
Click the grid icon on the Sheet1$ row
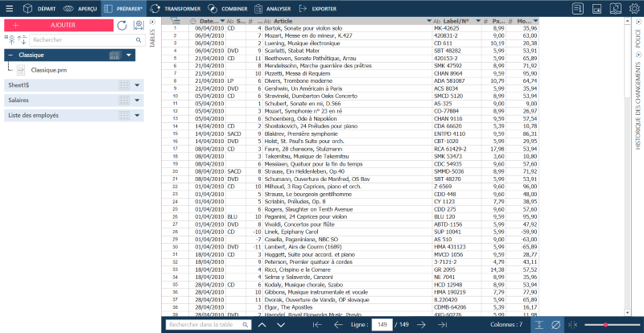[x=124, y=85]
